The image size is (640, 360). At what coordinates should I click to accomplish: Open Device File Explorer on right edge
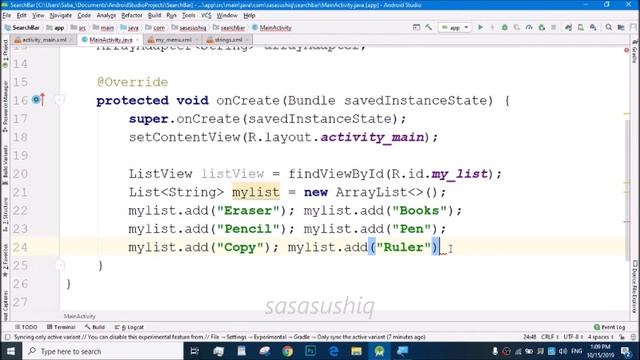coord(635,287)
